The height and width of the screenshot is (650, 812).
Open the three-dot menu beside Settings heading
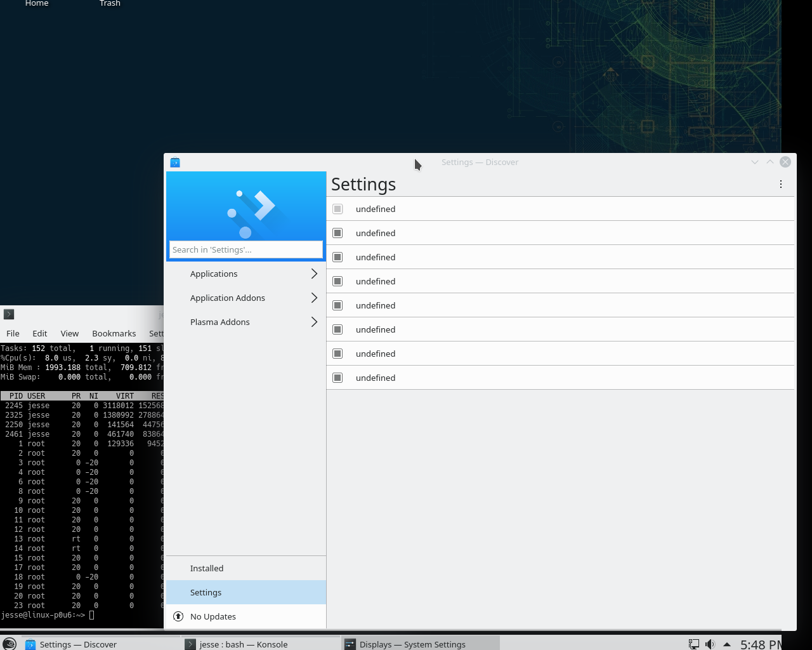pyautogui.click(x=781, y=184)
